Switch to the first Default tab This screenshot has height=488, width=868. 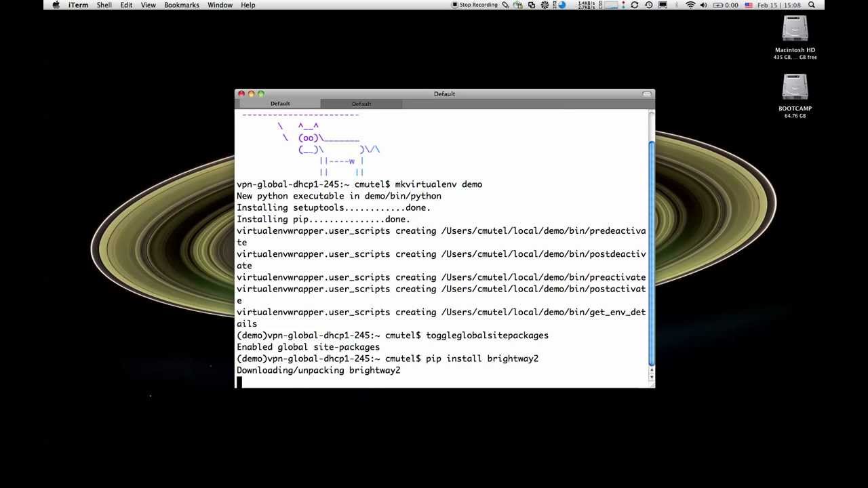280,104
